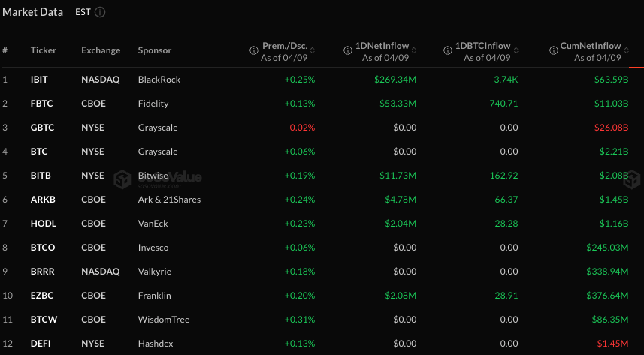The height and width of the screenshot is (355, 644).
Task: Click the Prem./Dsc. column header label
Action: [285, 46]
